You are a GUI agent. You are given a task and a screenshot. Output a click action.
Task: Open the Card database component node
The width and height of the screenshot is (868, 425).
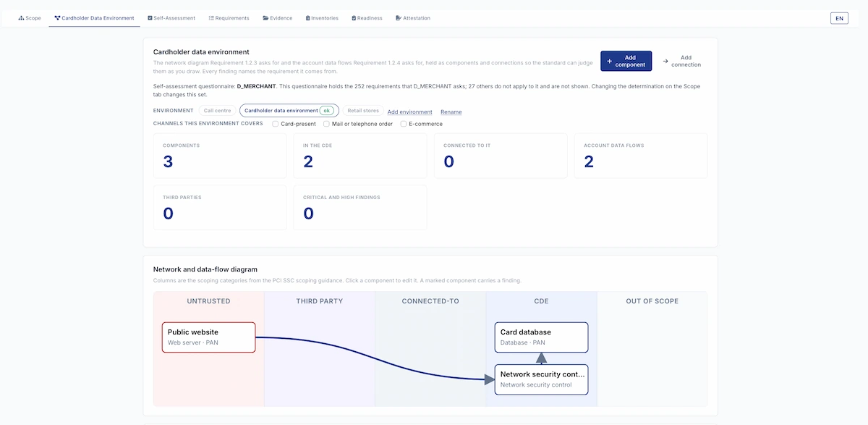click(541, 337)
